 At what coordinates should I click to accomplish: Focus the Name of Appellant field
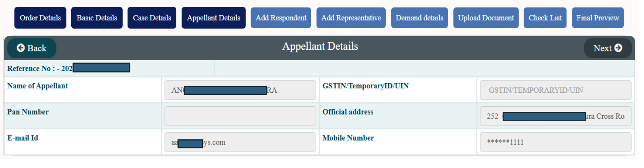click(x=240, y=90)
